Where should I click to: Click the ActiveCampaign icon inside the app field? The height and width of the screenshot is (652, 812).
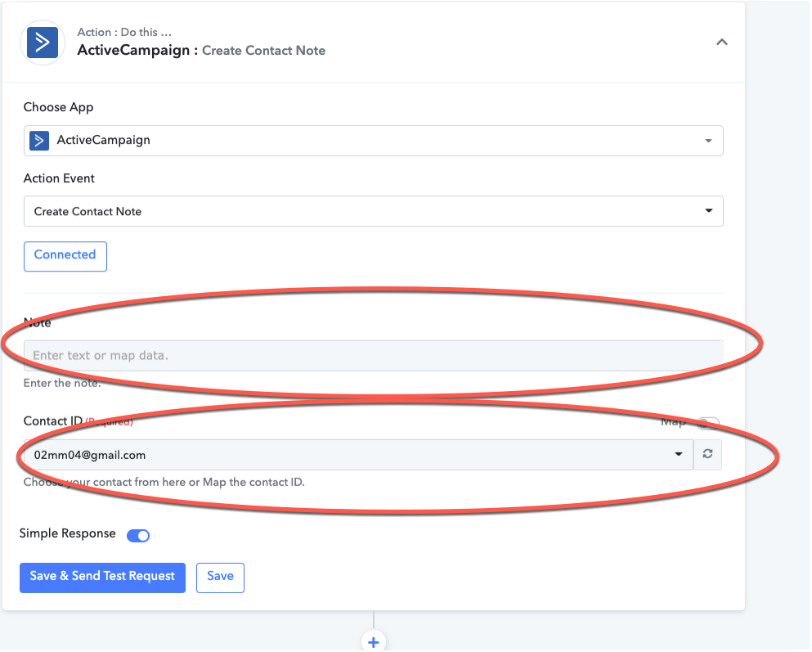39,141
